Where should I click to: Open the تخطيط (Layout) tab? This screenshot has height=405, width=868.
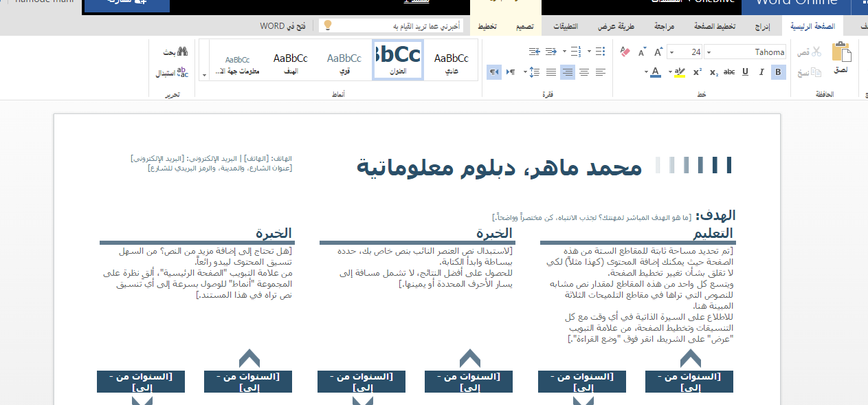pyautogui.click(x=487, y=26)
